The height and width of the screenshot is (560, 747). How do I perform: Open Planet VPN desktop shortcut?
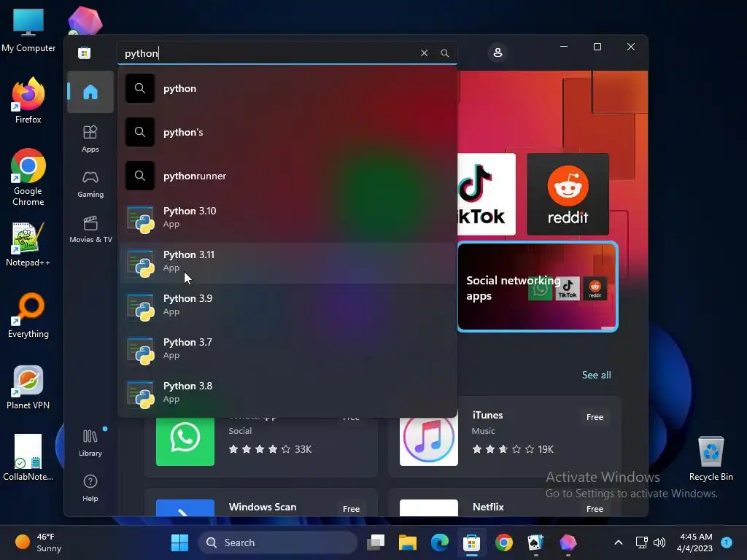[28, 387]
